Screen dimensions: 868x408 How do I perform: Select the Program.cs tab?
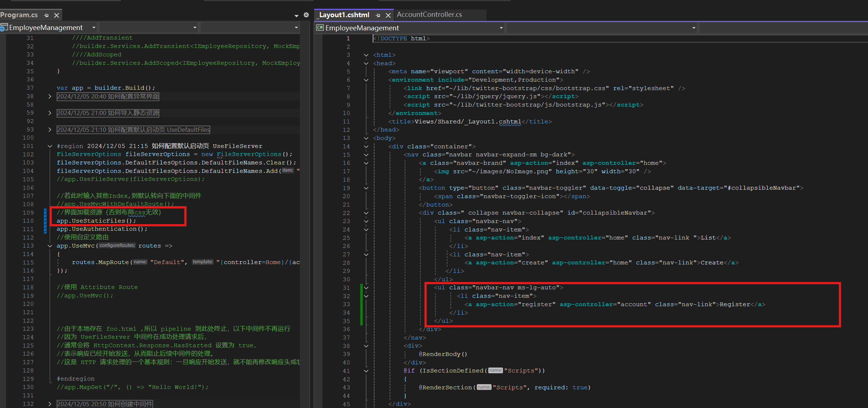(x=19, y=15)
